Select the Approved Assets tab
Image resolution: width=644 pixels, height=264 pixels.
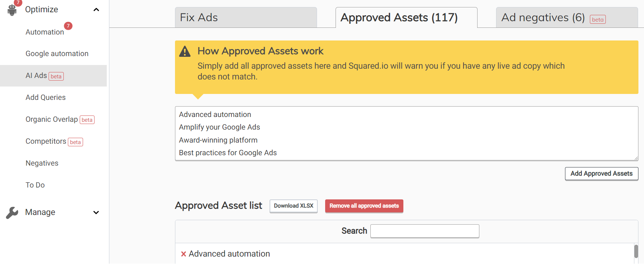click(406, 17)
